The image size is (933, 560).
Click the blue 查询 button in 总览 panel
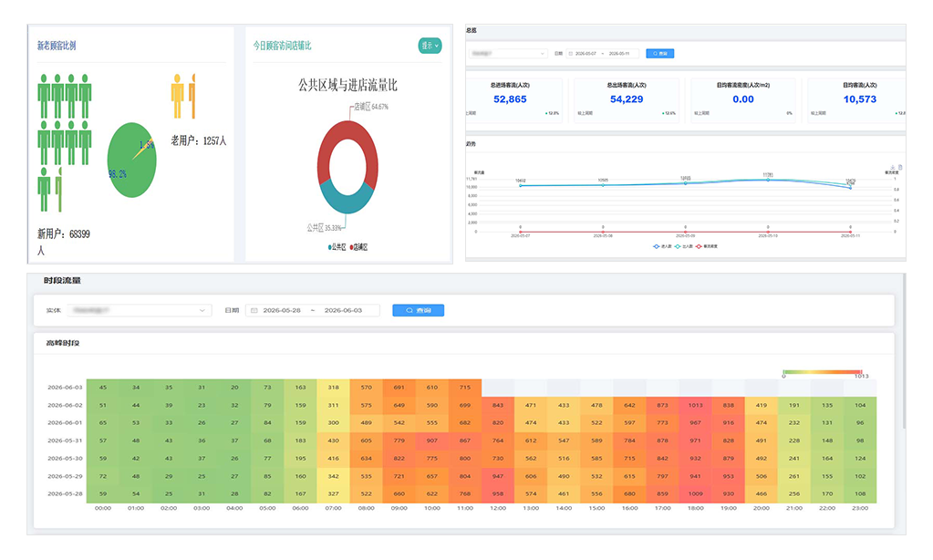(x=660, y=54)
